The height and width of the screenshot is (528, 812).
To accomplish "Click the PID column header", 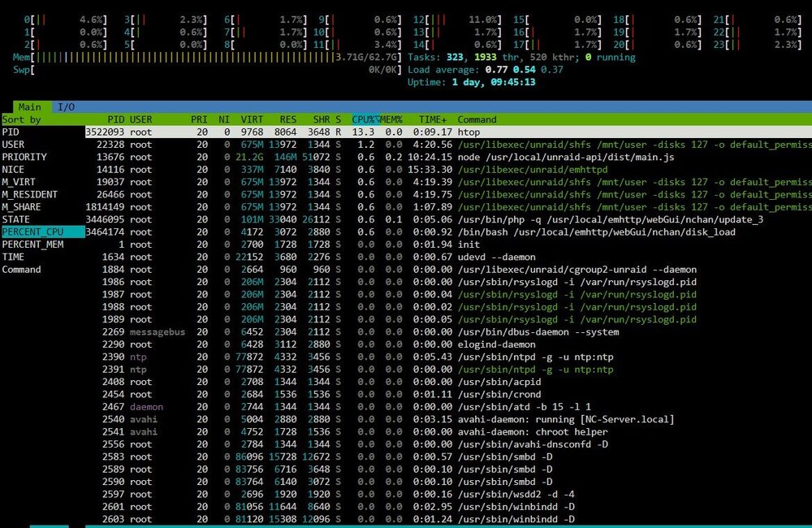I will pos(115,119).
